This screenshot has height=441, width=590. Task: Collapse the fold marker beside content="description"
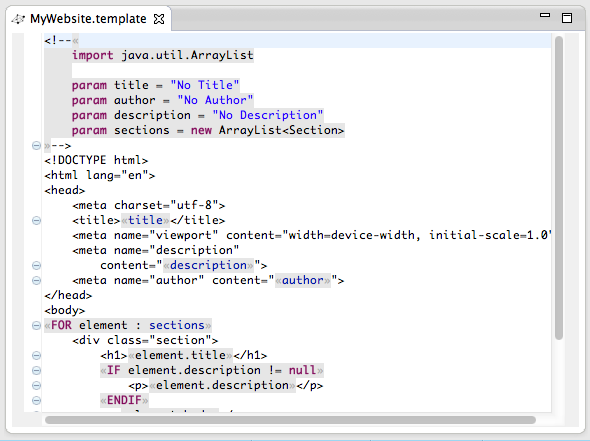point(36,265)
